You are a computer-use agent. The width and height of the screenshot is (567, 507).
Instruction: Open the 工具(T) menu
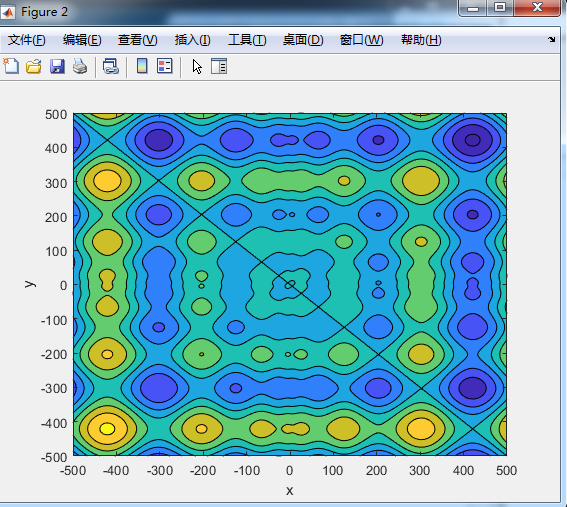pyautogui.click(x=247, y=40)
